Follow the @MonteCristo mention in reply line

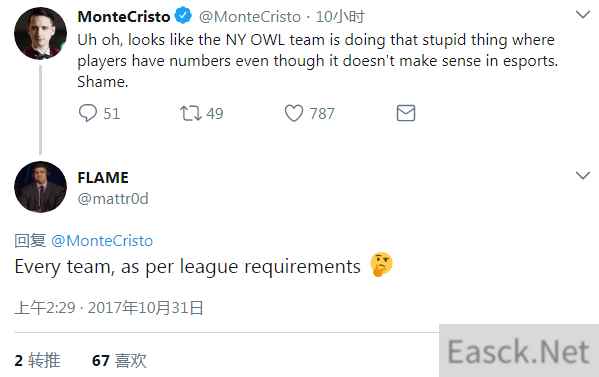pyautogui.click(x=102, y=241)
